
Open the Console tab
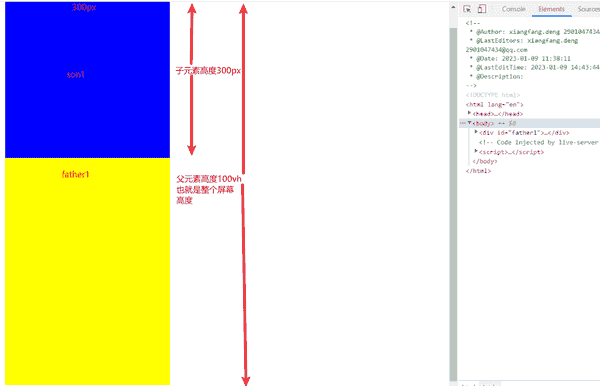(x=514, y=9)
